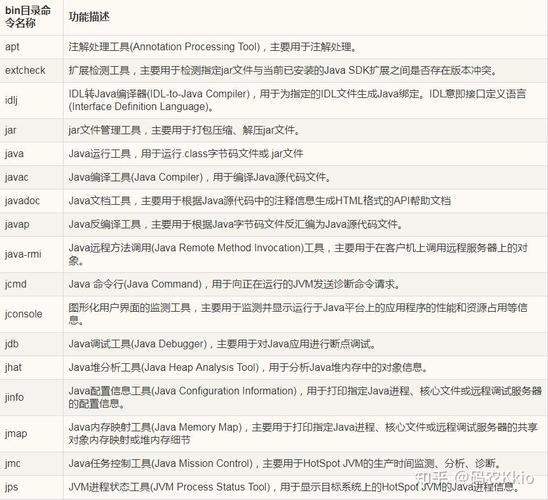Click the Java Command description text
This screenshot has width=548, height=500.
point(235,284)
